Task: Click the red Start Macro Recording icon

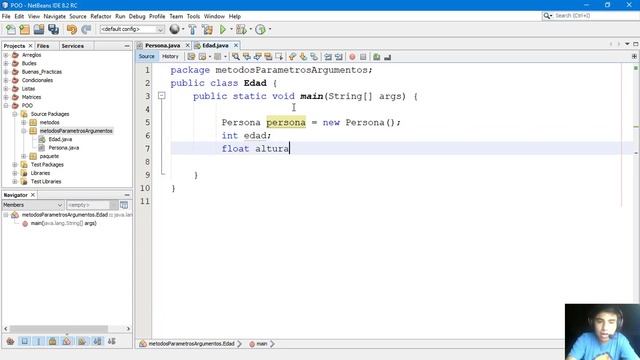Action: [352, 57]
